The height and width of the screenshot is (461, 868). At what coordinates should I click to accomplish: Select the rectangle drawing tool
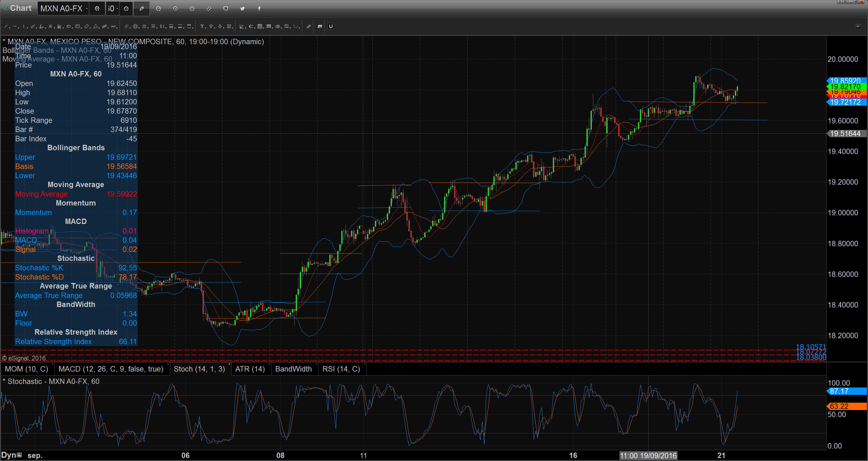point(78,26)
